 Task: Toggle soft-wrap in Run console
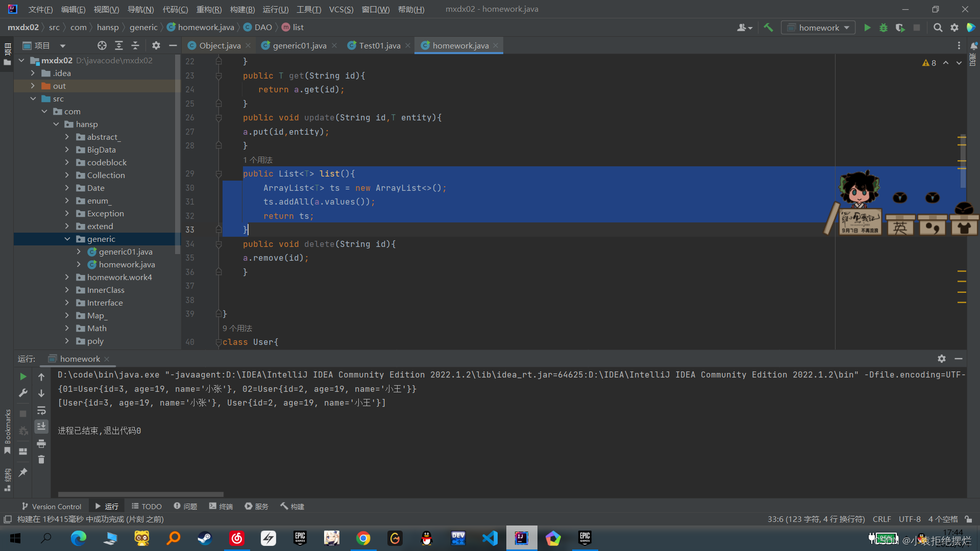pyautogui.click(x=41, y=411)
